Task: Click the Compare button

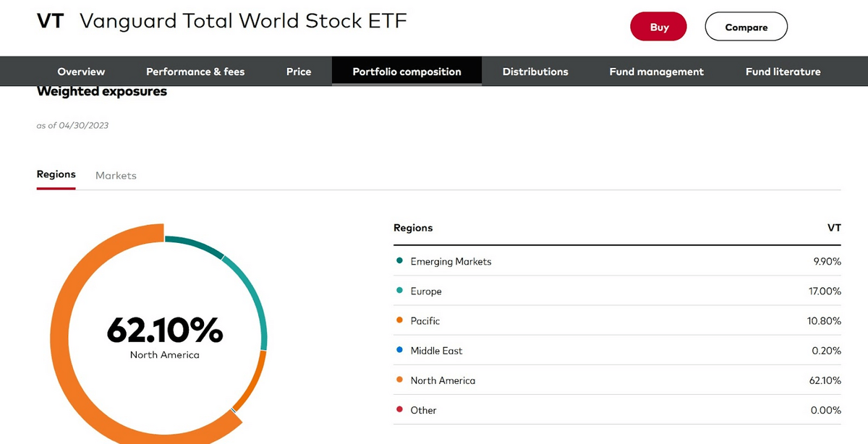Action: (x=746, y=27)
